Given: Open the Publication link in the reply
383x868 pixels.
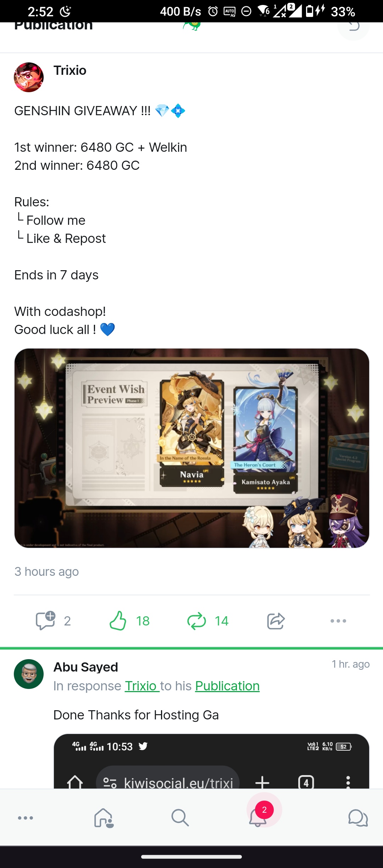Looking at the screenshot, I should [x=227, y=686].
